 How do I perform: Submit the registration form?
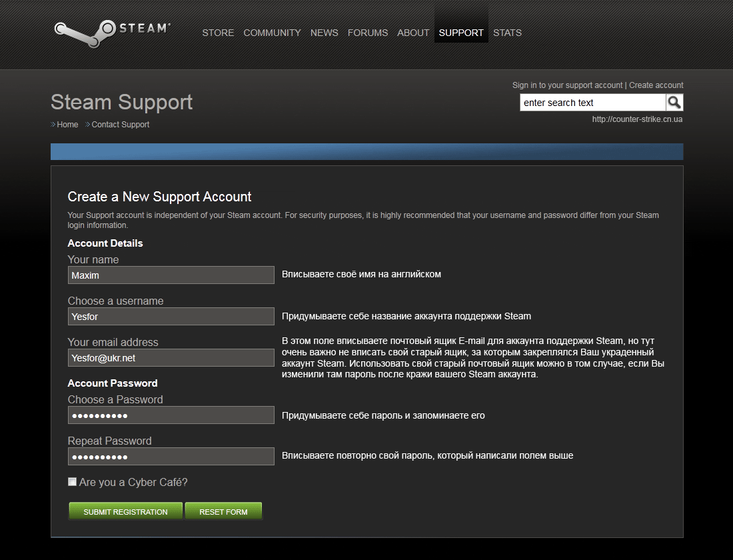coord(125,511)
